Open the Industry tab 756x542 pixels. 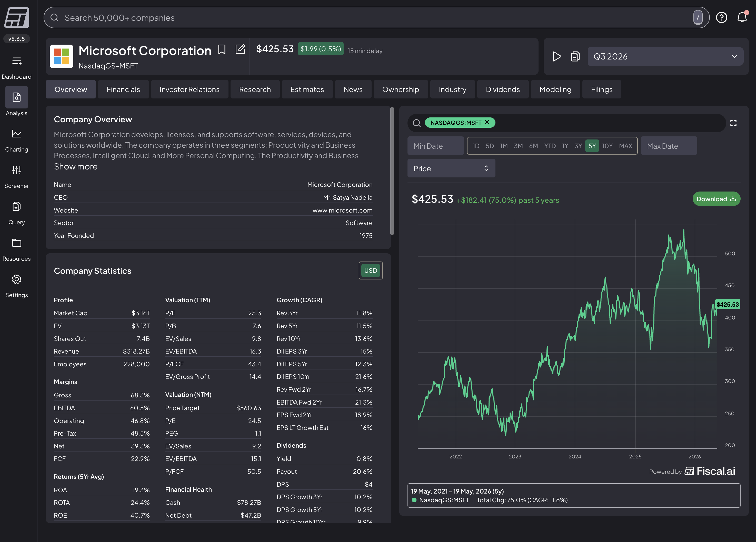pyautogui.click(x=452, y=89)
